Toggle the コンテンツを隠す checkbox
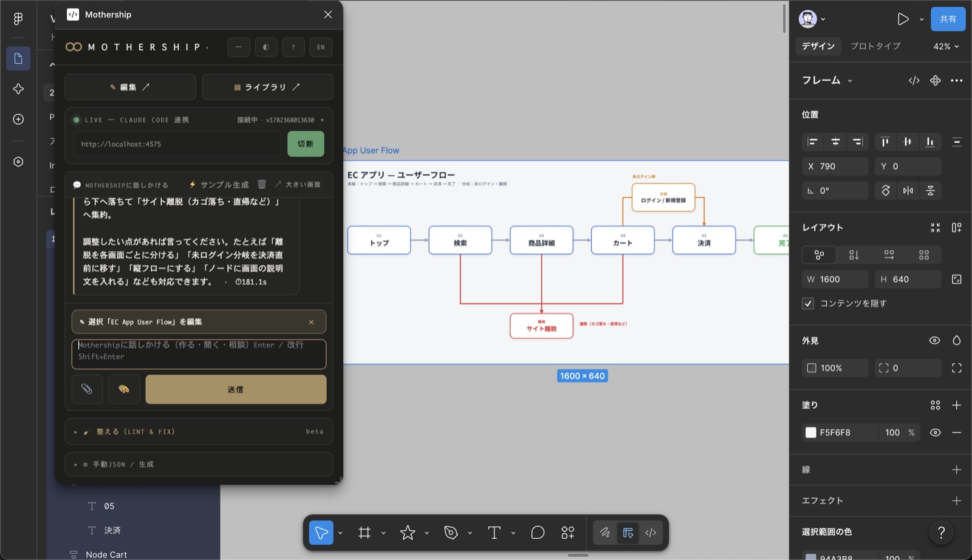Image resolution: width=972 pixels, height=560 pixels. tap(808, 303)
